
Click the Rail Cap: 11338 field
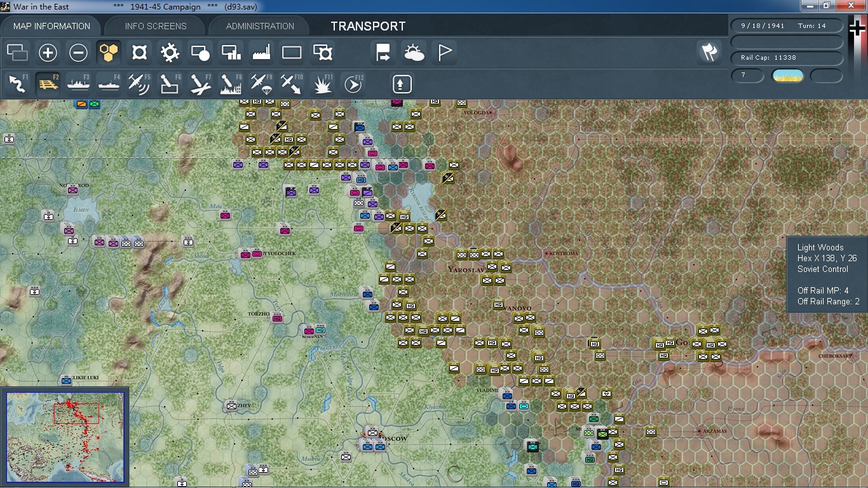[787, 58]
